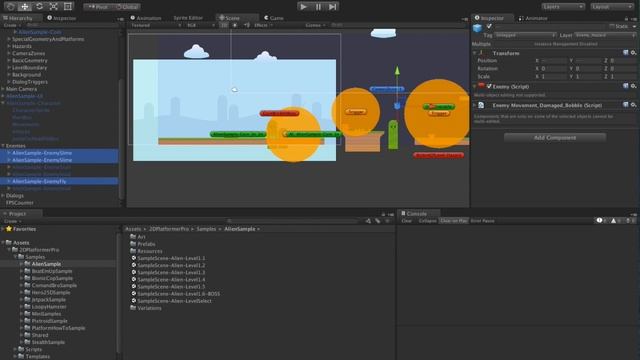This screenshot has width=640, height=360.
Task: Toggle the Global handle rotation button
Action: point(127,7)
